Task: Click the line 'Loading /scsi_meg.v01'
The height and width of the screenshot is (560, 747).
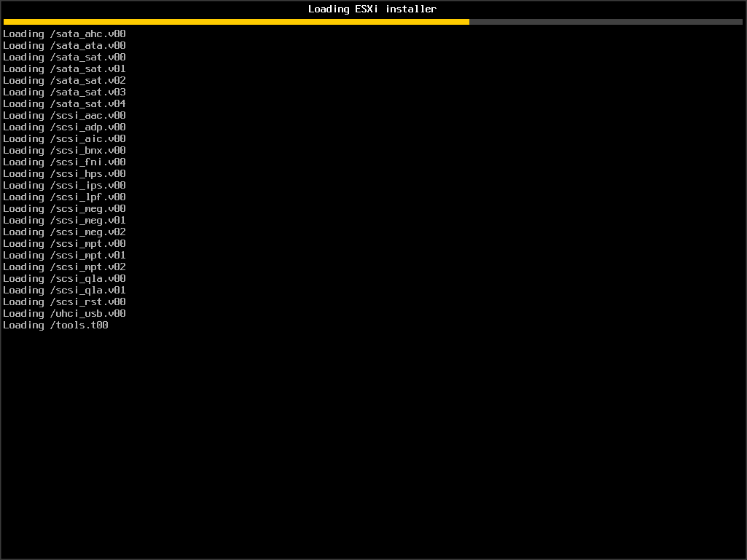Action: click(x=64, y=221)
